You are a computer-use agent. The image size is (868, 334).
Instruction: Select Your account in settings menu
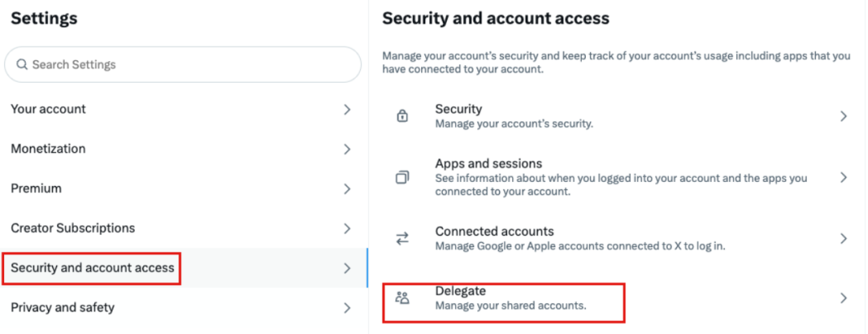(x=48, y=109)
